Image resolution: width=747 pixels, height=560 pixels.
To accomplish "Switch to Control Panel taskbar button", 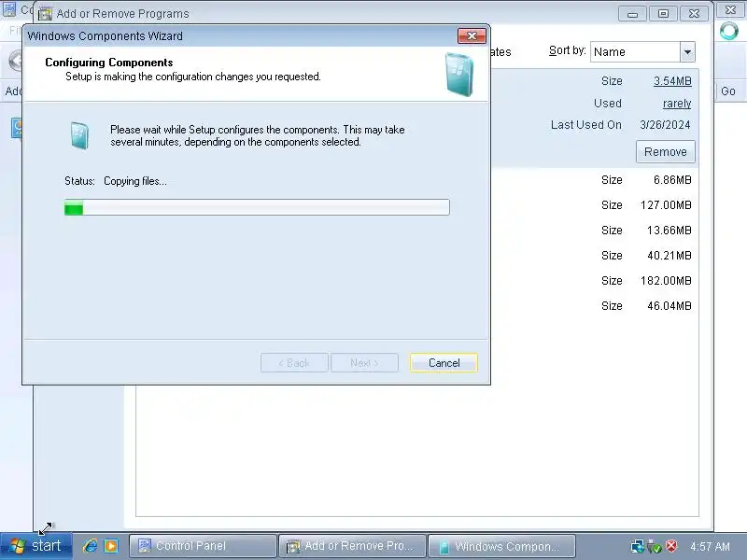I will click(x=203, y=546).
